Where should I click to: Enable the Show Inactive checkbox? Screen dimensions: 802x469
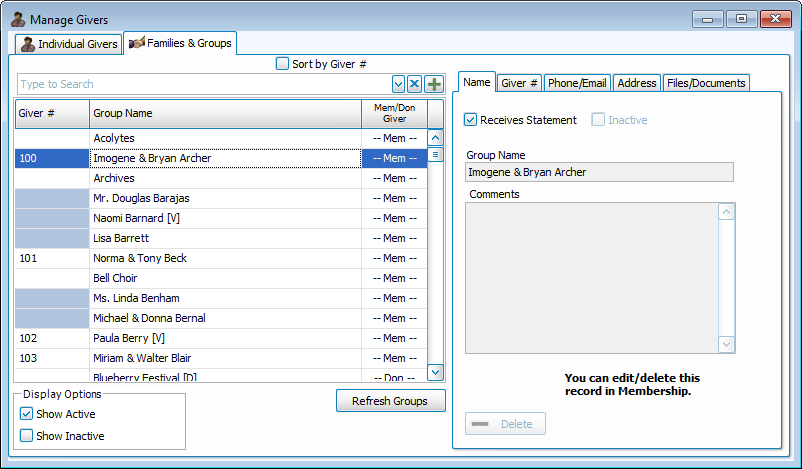click(x=27, y=436)
